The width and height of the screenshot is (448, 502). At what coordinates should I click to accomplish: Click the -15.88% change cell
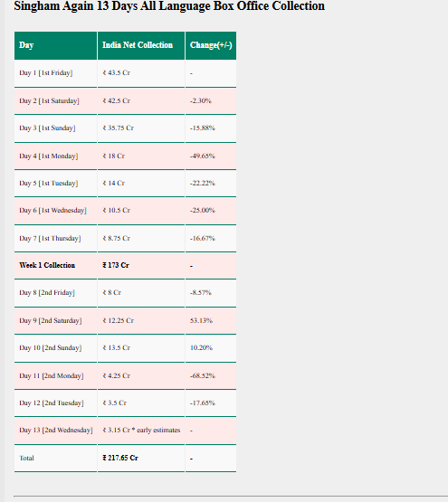click(211, 128)
